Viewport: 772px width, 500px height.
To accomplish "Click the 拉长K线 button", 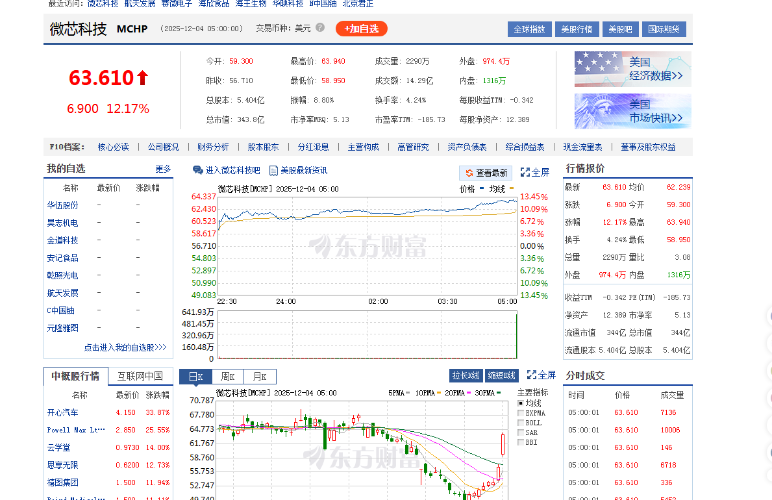I will coord(466,375).
